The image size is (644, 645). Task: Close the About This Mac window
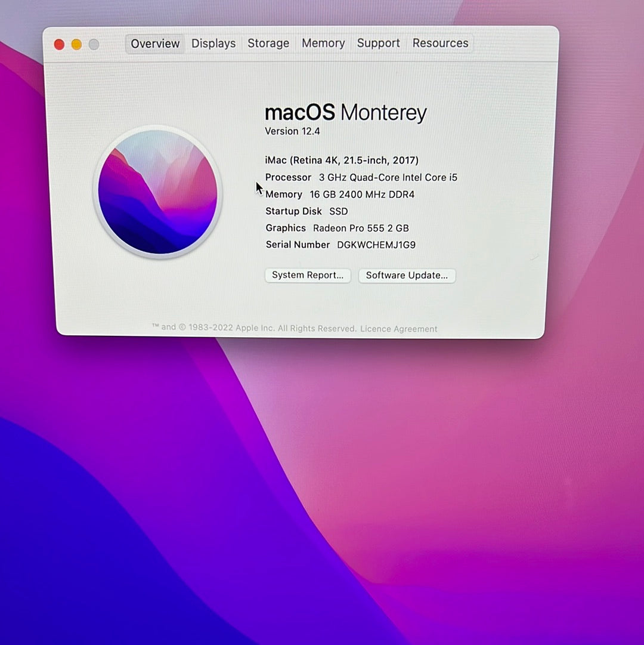tap(59, 44)
